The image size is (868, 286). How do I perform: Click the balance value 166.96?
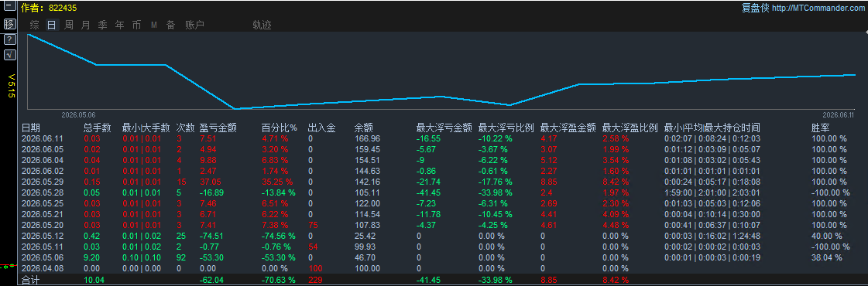(368, 138)
